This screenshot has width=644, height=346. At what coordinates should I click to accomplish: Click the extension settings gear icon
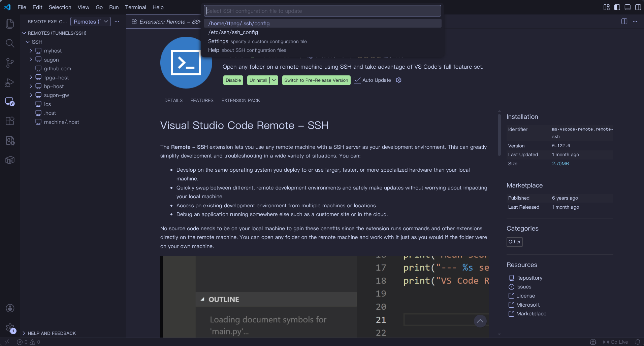399,80
